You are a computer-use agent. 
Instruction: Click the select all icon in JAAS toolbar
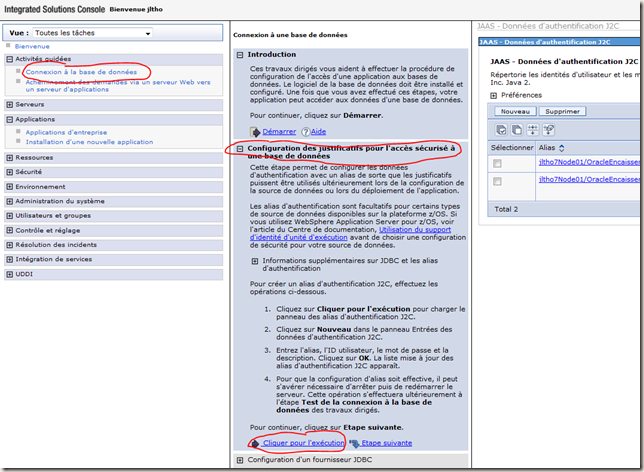coord(501,130)
